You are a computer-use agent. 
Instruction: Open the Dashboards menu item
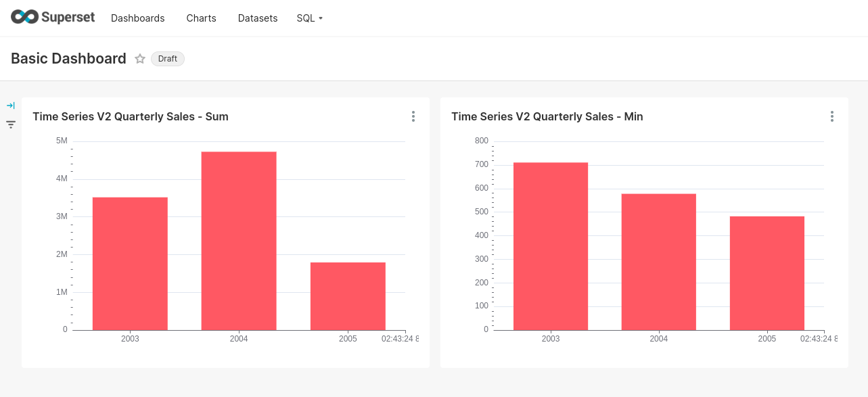[137, 18]
